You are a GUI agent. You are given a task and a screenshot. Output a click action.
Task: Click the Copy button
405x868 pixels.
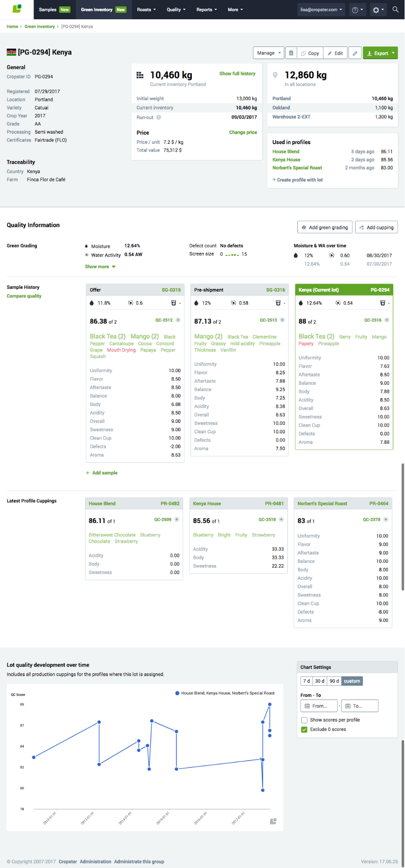[x=310, y=53]
